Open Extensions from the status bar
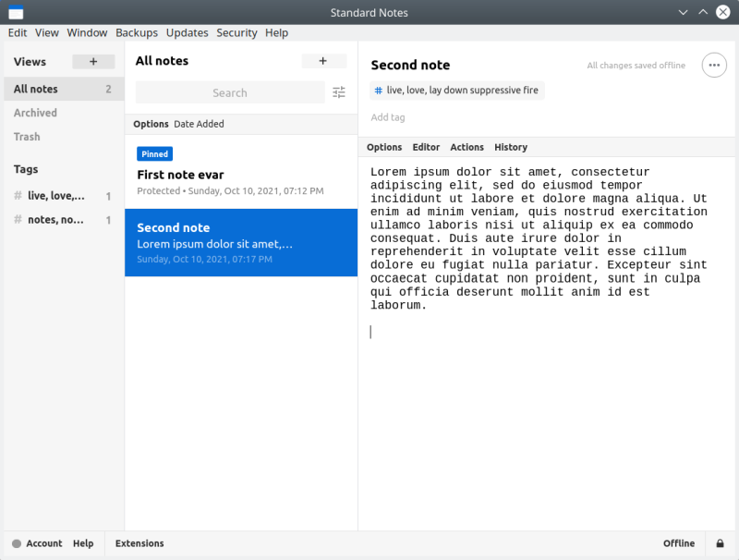739x560 pixels. click(139, 543)
